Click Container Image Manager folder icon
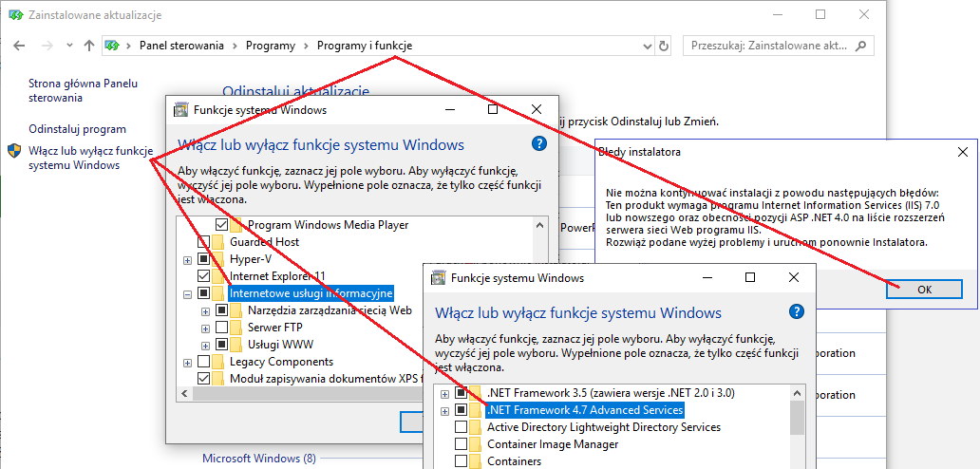 (x=475, y=444)
